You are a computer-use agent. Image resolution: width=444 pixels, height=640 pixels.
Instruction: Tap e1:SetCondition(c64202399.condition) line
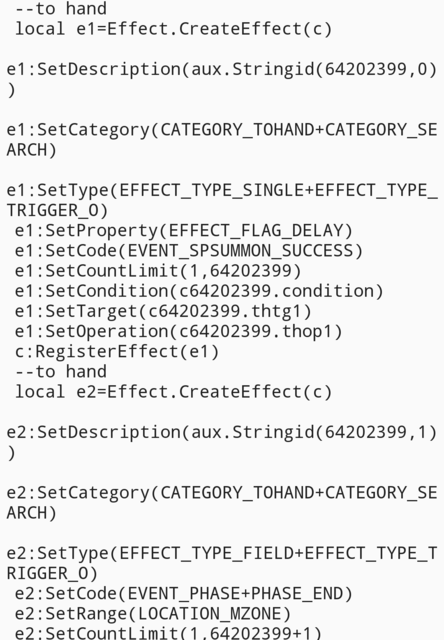pyautogui.click(x=199, y=291)
